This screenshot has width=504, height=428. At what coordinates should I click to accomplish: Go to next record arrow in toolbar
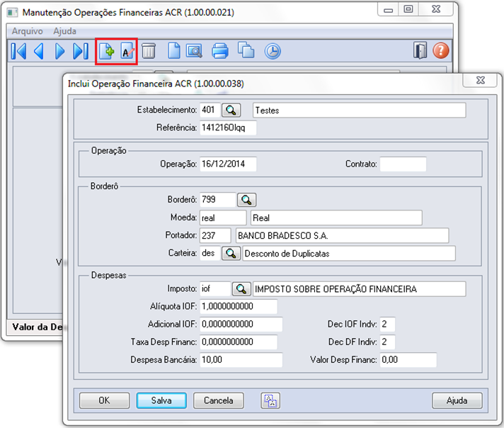click(x=59, y=51)
